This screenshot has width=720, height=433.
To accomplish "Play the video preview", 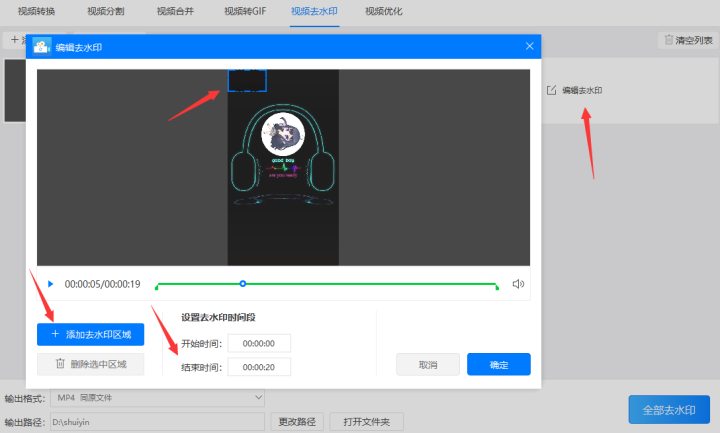I will tap(51, 284).
